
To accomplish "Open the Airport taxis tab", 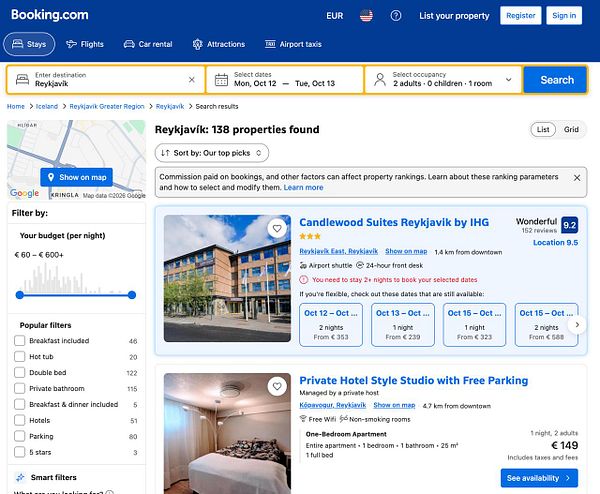I will pyautogui.click(x=293, y=44).
